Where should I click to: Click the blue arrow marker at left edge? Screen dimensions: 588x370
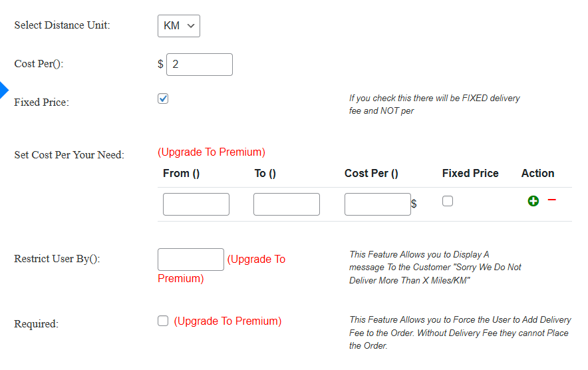[x=3, y=90]
